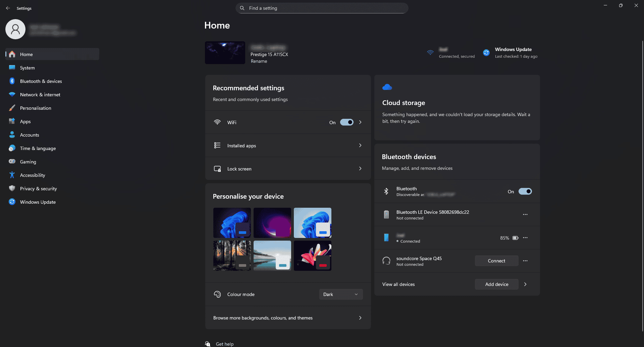Expand the Lock screen chevron

(360, 168)
